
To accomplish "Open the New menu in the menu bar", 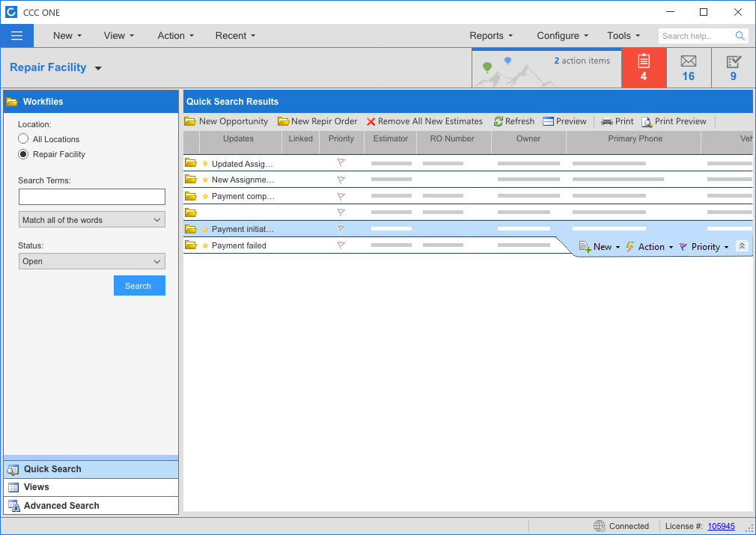I will [67, 36].
